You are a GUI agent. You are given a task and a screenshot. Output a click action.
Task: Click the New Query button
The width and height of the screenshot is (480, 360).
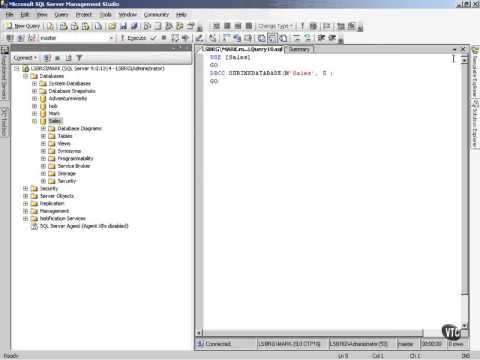tap(23, 26)
